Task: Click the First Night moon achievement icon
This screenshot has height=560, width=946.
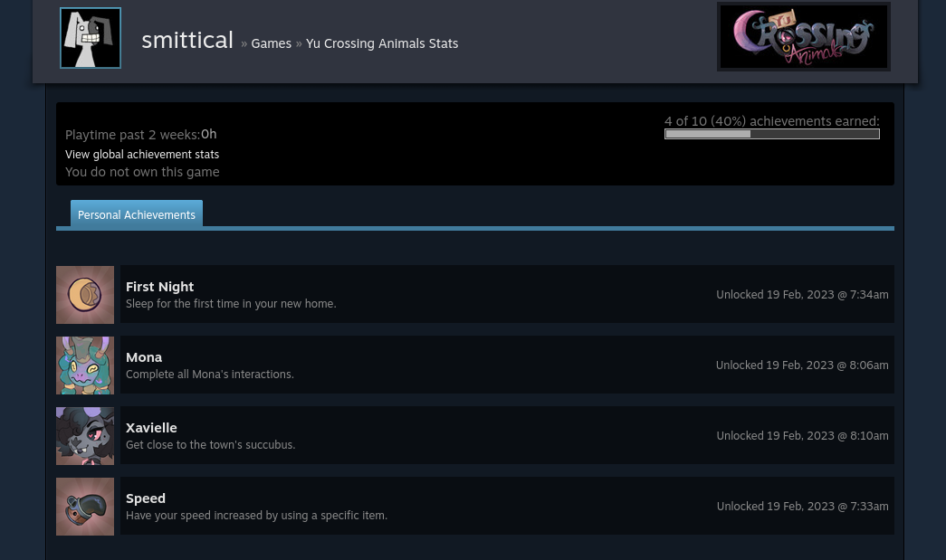Action: (85, 295)
